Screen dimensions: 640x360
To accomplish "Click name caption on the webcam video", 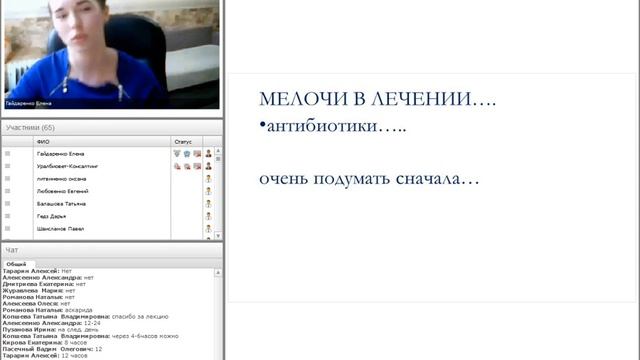I will coord(29,103).
